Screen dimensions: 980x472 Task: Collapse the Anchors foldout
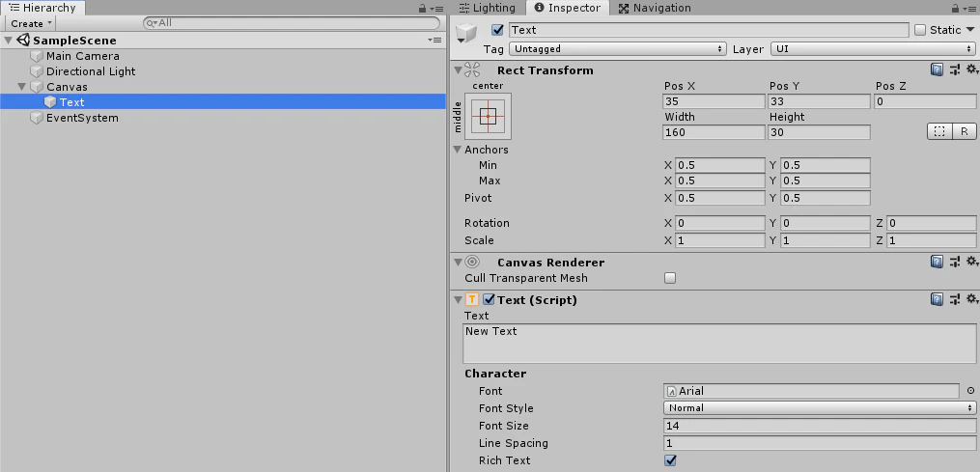pos(458,150)
